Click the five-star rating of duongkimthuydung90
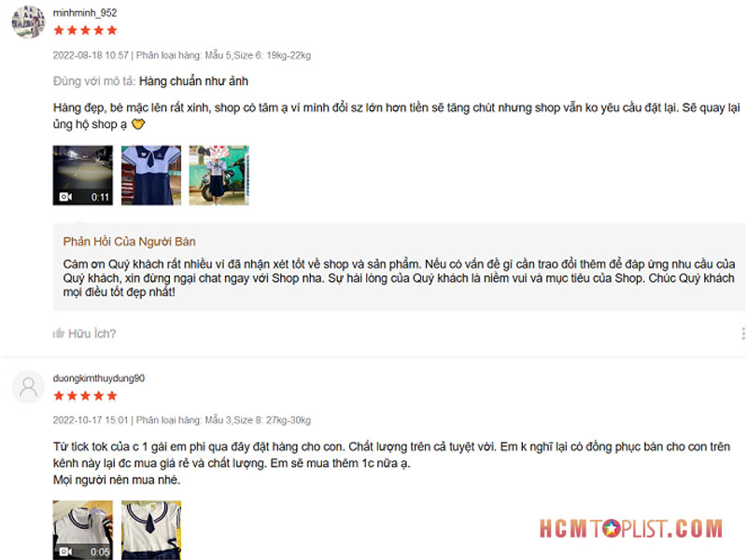 click(x=85, y=396)
